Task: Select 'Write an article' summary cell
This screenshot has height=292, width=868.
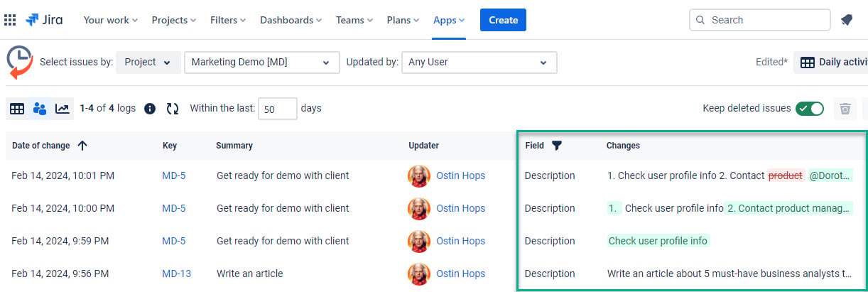Action: pos(250,274)
